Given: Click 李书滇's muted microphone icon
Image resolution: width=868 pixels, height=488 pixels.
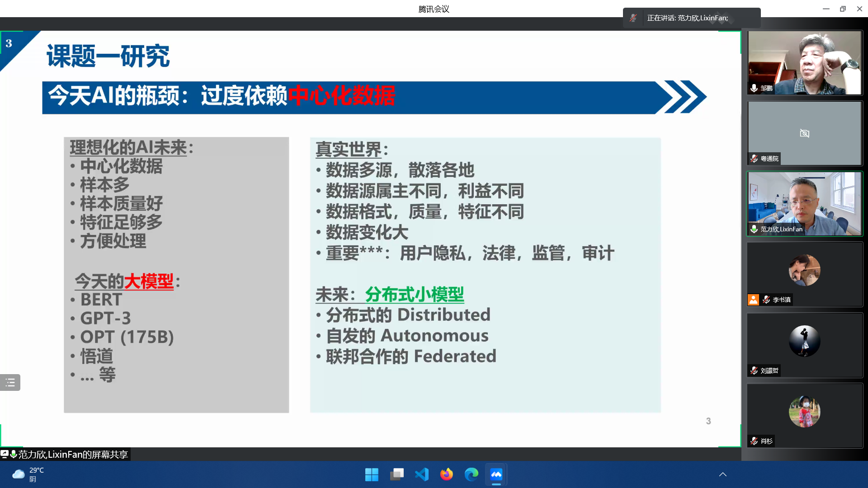Looking at the screenshot, I should [766, 300].
